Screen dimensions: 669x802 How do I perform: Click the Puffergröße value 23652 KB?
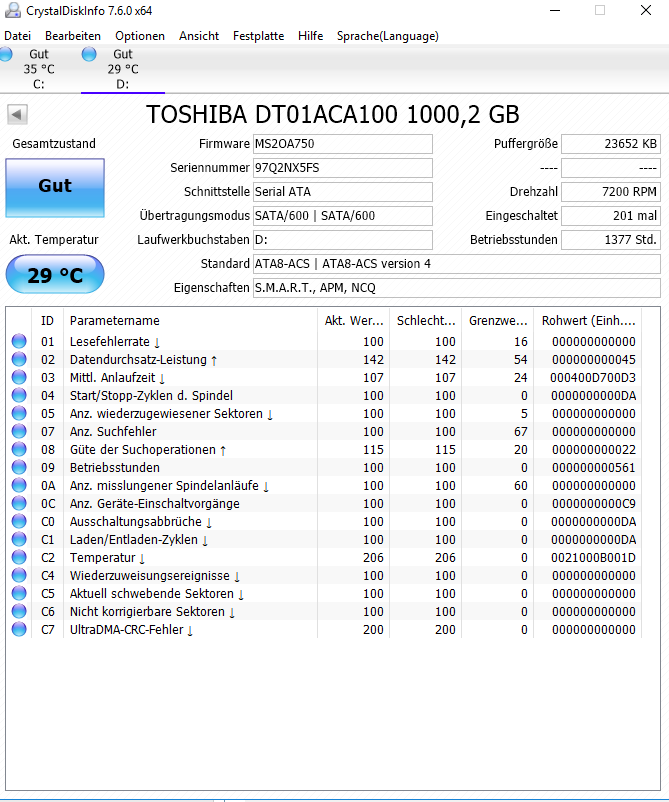(611, 144)
